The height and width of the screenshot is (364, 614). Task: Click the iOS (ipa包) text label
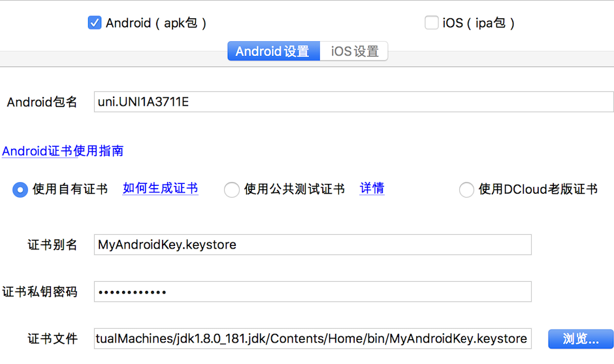click(x=478, y=23)
